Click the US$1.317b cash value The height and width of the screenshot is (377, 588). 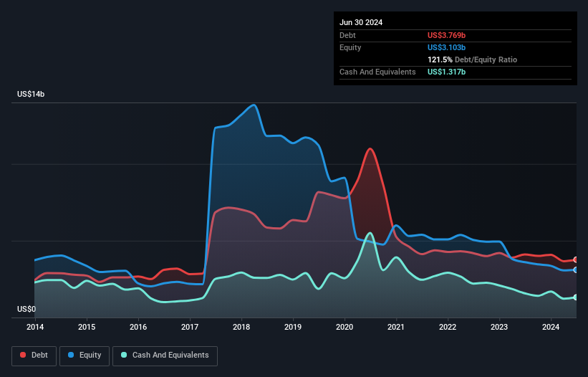(x=446, y=72)
